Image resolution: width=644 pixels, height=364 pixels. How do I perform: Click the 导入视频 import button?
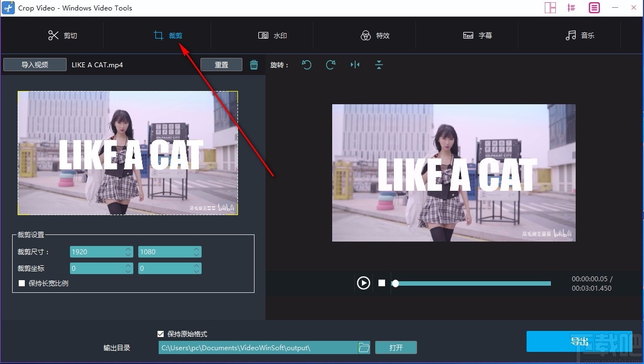(34, 64)
